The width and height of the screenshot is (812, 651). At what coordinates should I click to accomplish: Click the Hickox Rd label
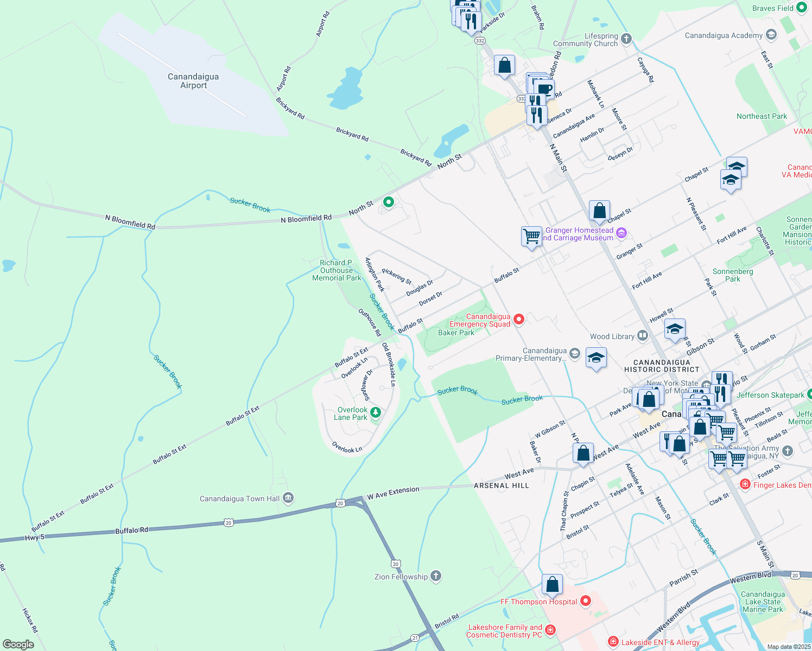tap(30, 620)
